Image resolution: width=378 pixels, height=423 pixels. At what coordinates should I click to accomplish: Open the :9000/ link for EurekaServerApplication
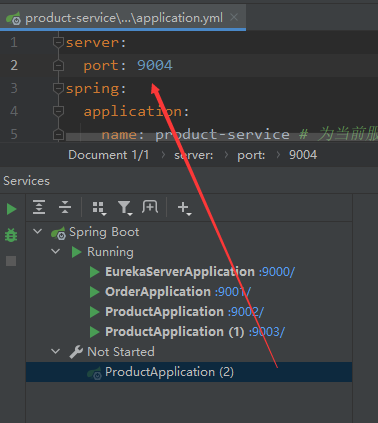277,272
